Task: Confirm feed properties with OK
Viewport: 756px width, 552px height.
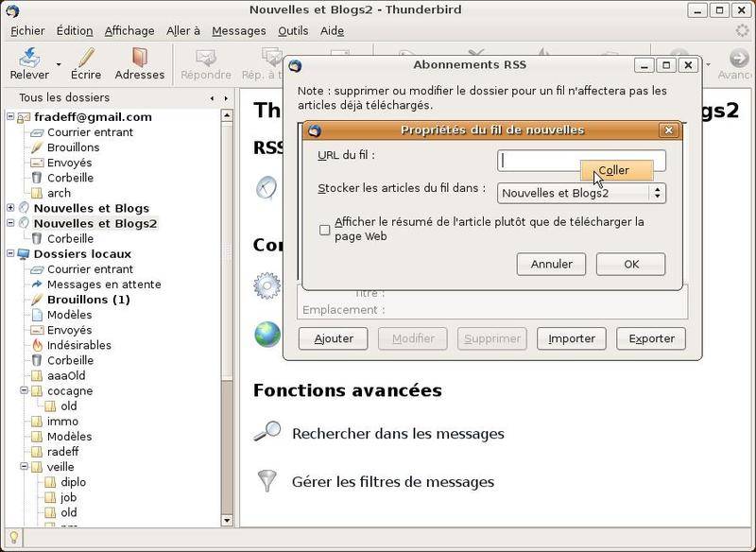Action: tap(630, 265)
